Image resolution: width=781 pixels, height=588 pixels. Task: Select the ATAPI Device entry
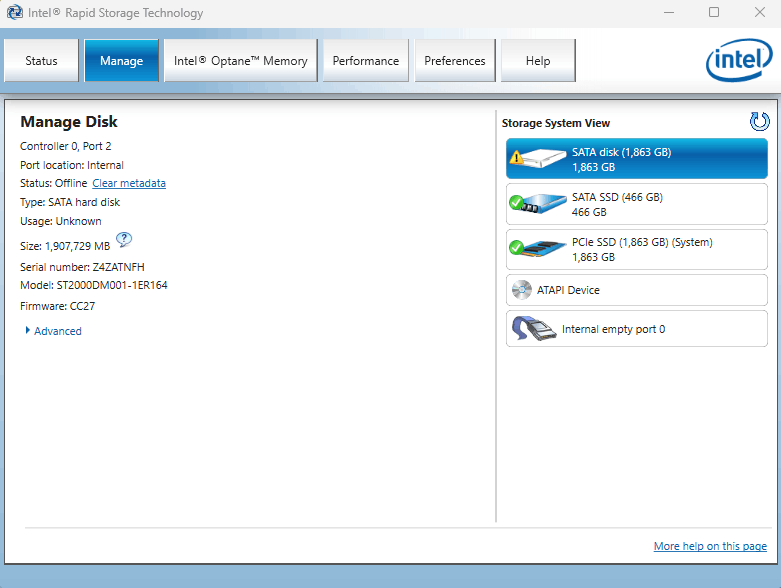pos(637,290)
